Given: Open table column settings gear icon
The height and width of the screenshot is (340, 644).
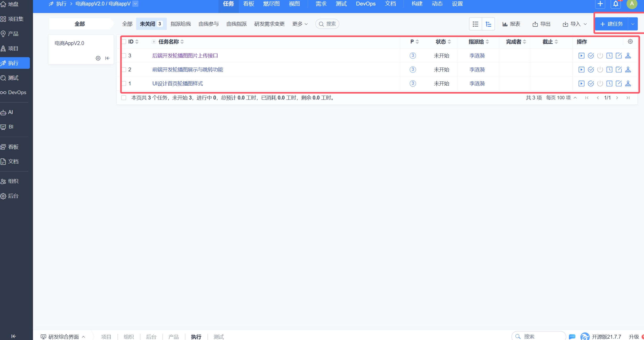Looking at the screenshot, I should 630,42.
